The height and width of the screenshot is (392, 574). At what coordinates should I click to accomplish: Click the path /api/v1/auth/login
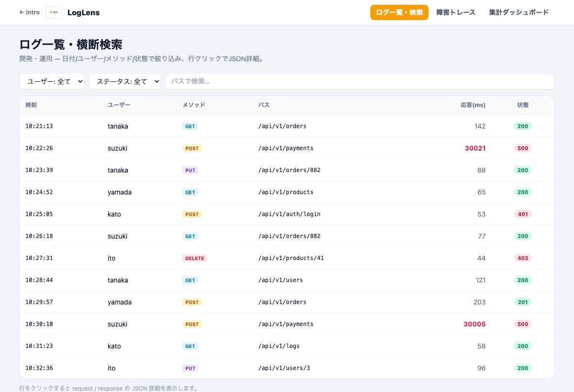point(289,214)
